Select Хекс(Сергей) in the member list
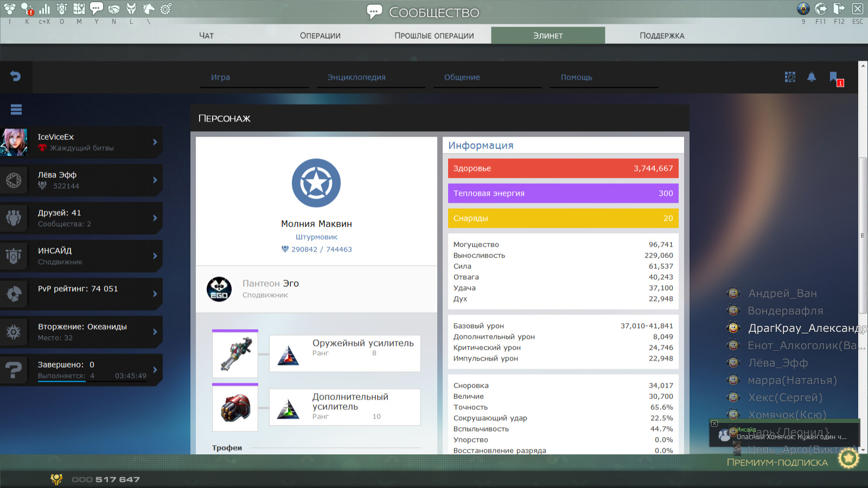868x488 pixels. point(785,397)
